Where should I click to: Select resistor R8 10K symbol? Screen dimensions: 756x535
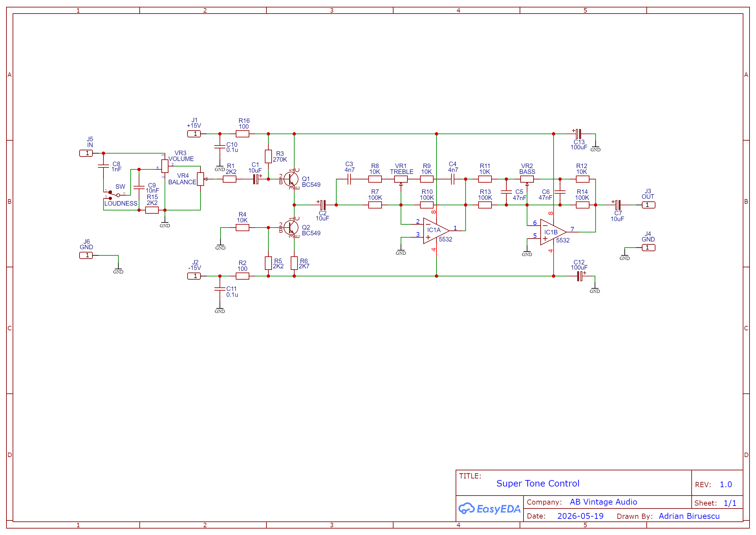pyautogui.click(x=375, y=179)
